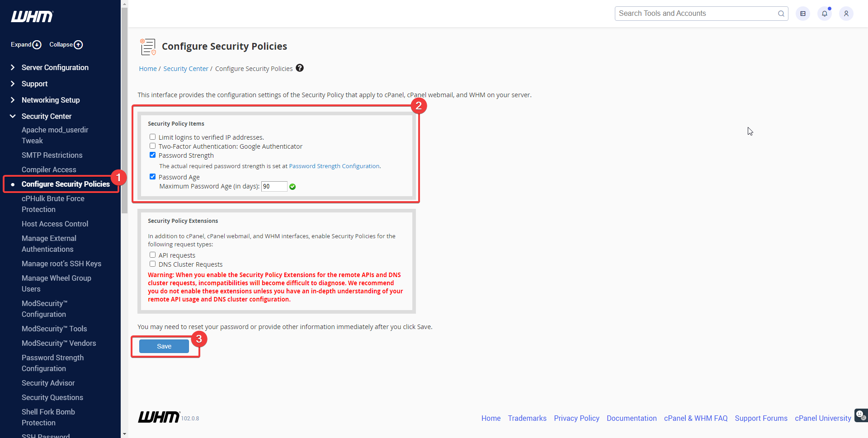
Task: Open ModSecurity Vendors
Action: [59, 343]
